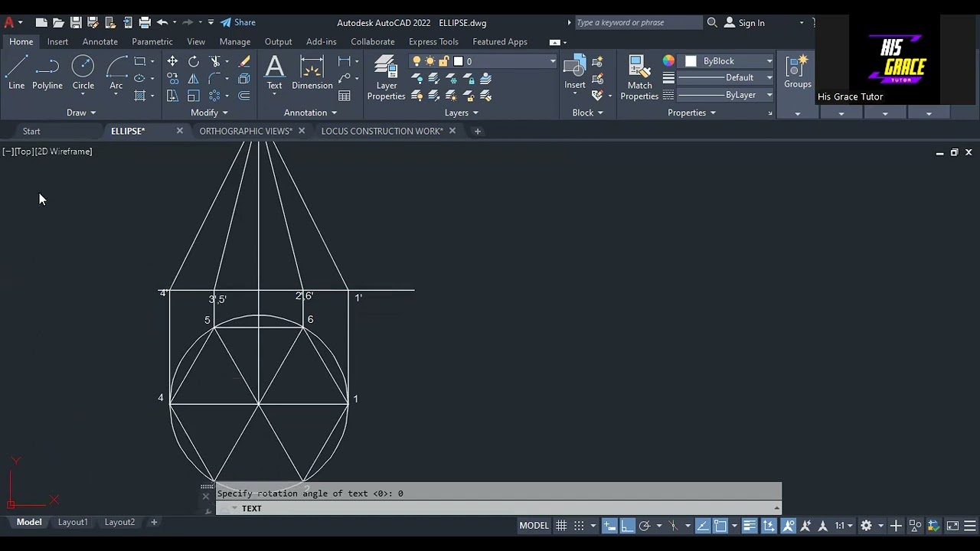Click the Mirror tool icon
This screenshot has width=980, height=551.
click(x=194, y=78)
